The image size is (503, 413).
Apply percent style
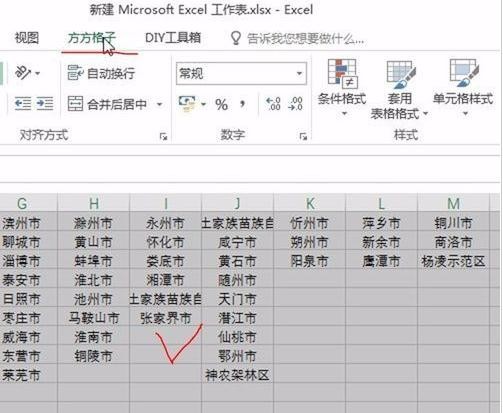[x=221, y=105]
